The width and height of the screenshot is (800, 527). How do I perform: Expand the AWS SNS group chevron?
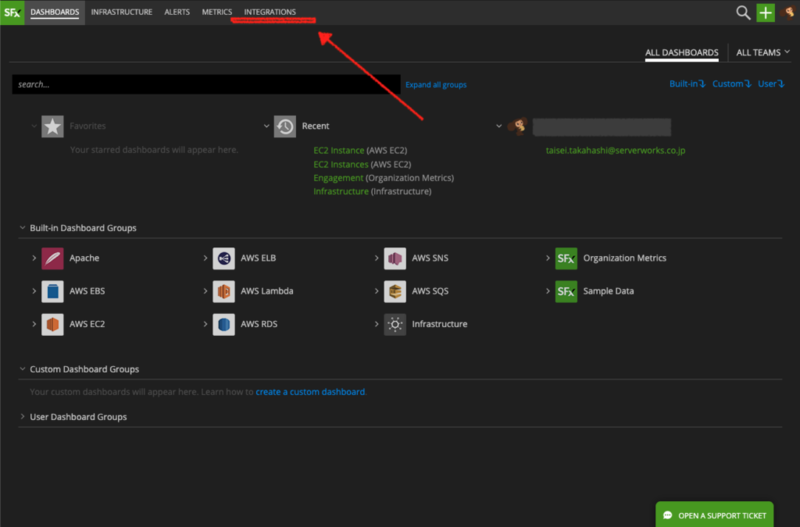pyautogui.click(x=377, y=258)
